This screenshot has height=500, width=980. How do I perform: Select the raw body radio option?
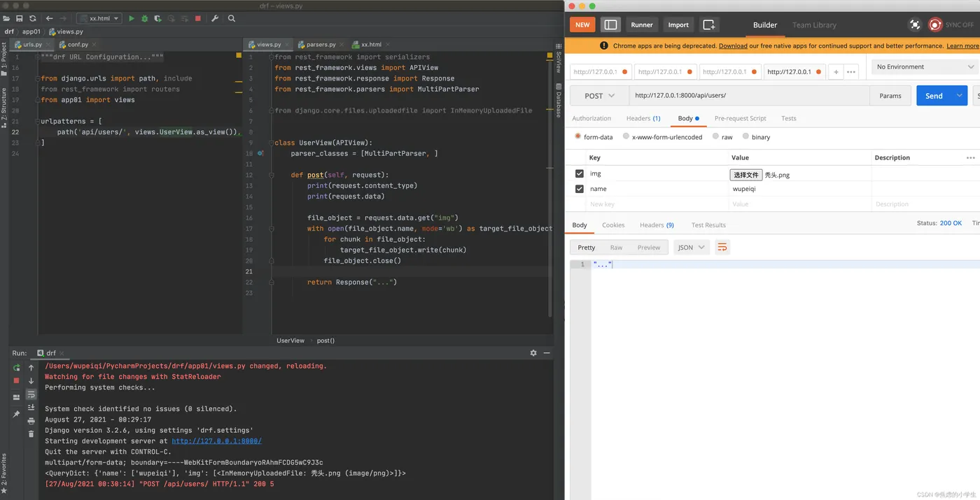point(716,137)
